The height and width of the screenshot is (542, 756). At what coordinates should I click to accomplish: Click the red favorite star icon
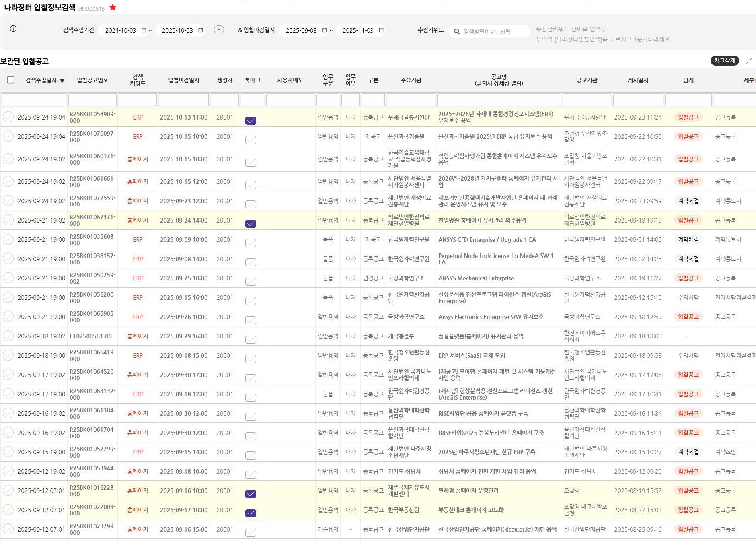[113, 7]
